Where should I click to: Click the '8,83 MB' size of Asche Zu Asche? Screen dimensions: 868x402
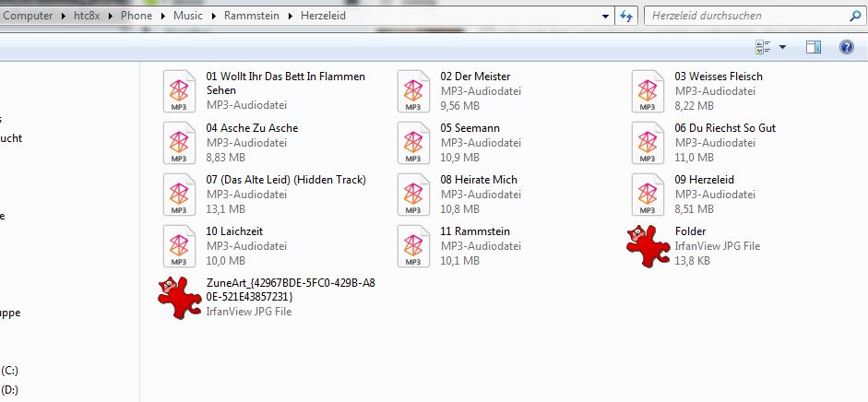coord(226,158)
